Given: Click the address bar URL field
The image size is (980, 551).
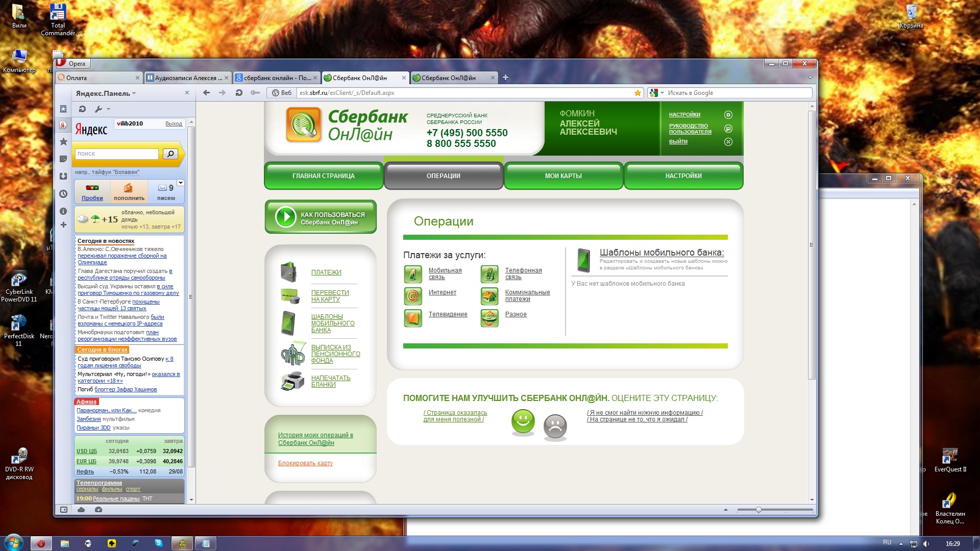Looking at the screenshot, I should [464, 93].
